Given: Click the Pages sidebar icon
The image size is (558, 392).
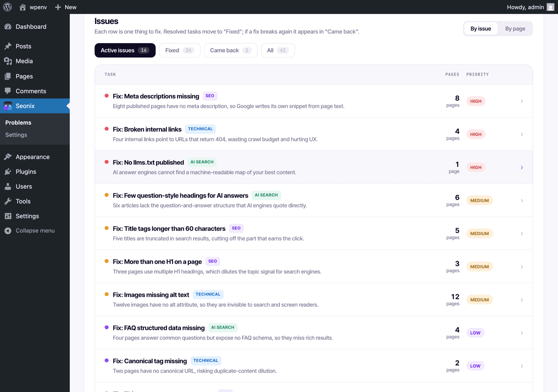Looking at the screenshot, I should point(8,76).
